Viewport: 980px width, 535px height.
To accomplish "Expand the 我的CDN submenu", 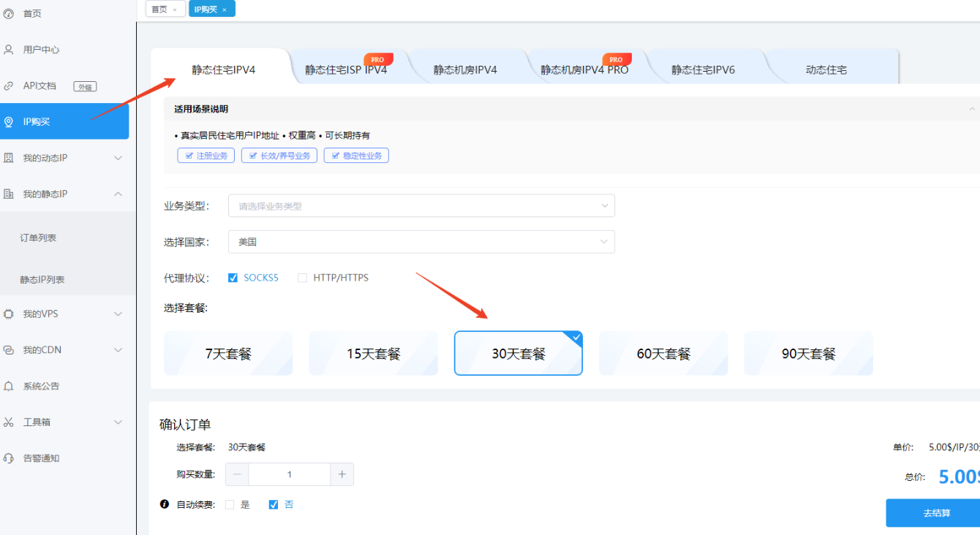I will coord(118,350).
